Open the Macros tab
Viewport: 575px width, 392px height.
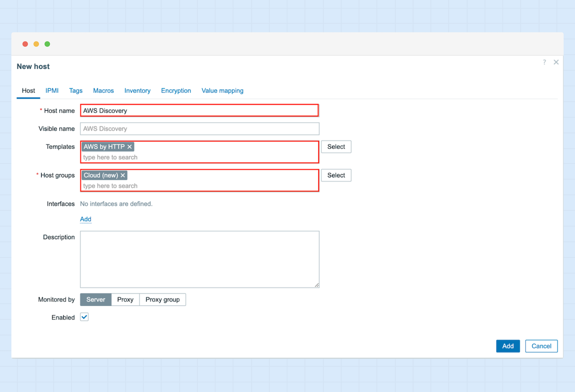pos(103,91)
